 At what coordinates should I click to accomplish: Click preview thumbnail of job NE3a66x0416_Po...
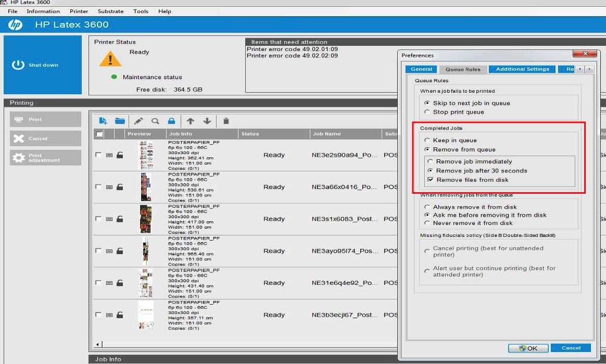(146, 186)
